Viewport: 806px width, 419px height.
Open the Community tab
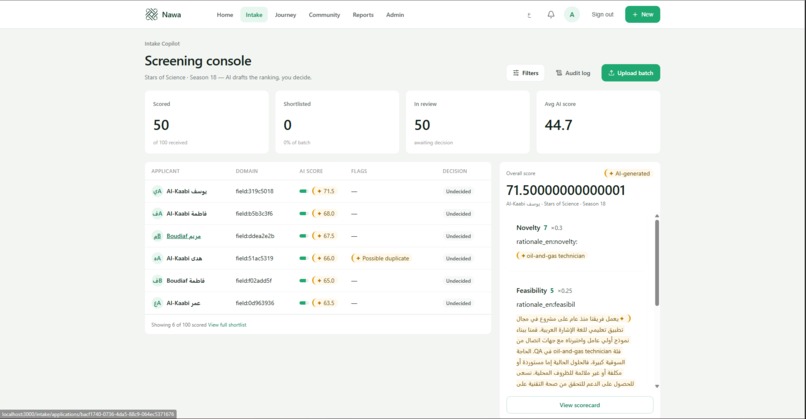pyautogui.click(x=324, y=15)
